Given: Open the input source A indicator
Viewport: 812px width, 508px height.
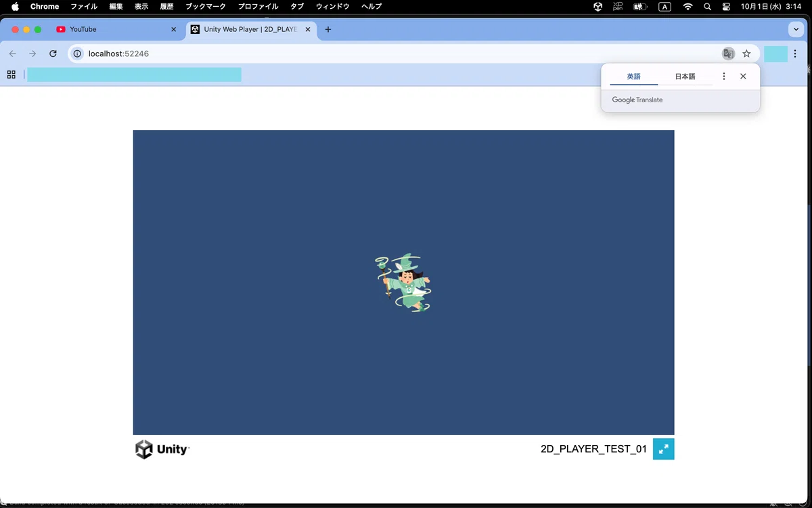Looking at the screenshot, I should click(665, 6).
